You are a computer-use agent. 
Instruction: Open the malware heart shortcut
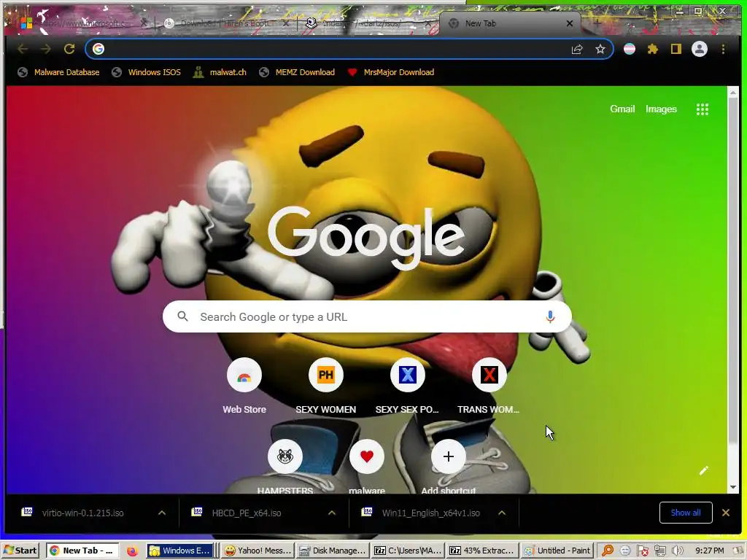[x=367, y=467]
